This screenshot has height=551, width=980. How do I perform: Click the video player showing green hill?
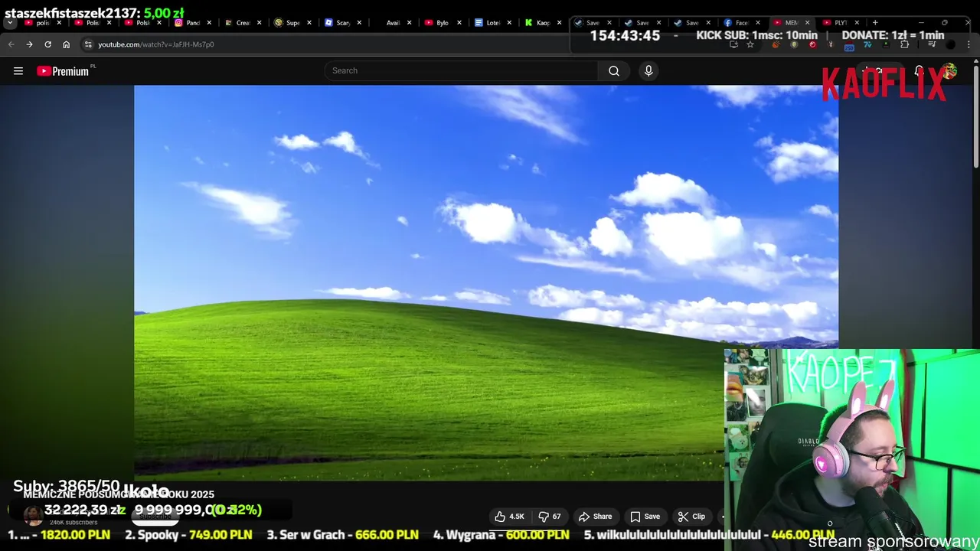[486, 283]
